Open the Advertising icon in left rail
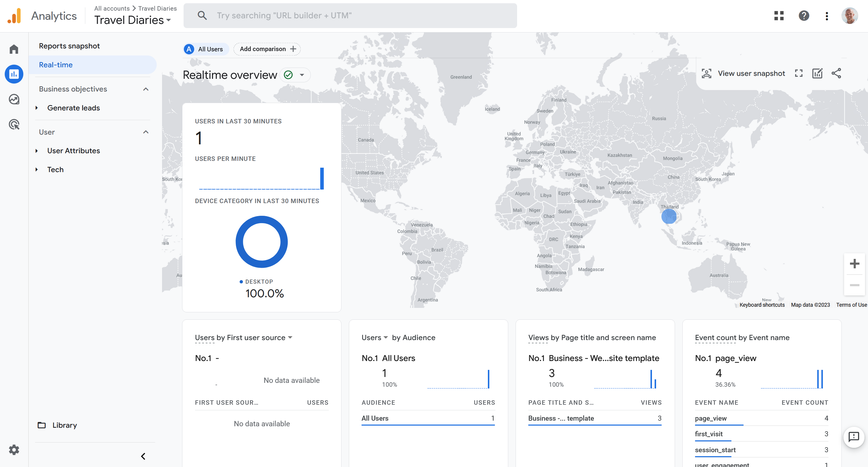This screenshot has height=467, width=868. (14, 124)
